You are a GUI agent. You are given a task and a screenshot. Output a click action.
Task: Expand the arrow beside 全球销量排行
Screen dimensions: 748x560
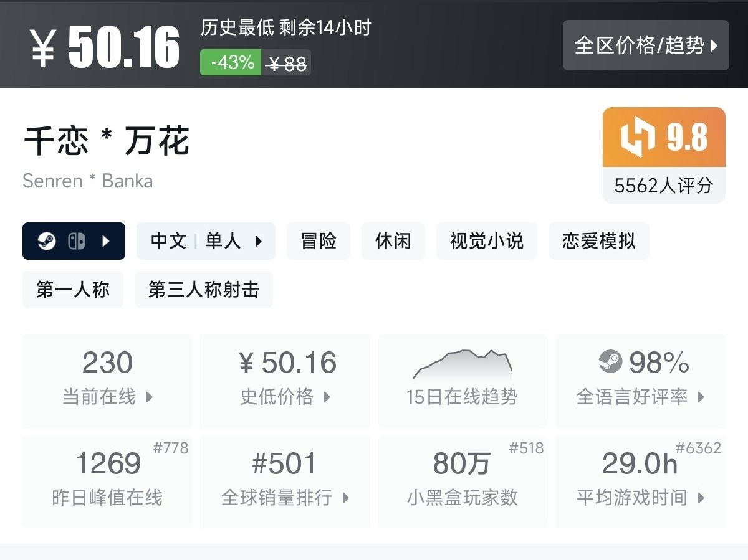tap(346, 498)
